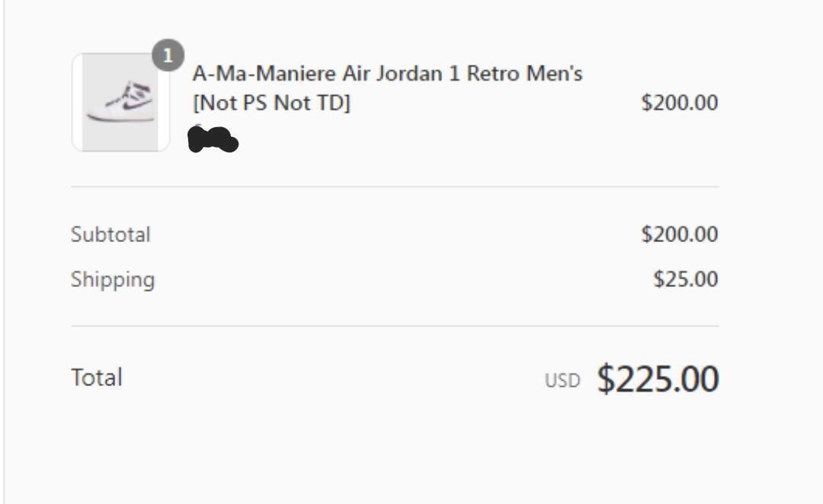Select the Shipping label
Screen dimensions: 823x504
click(x=113, y=280)
